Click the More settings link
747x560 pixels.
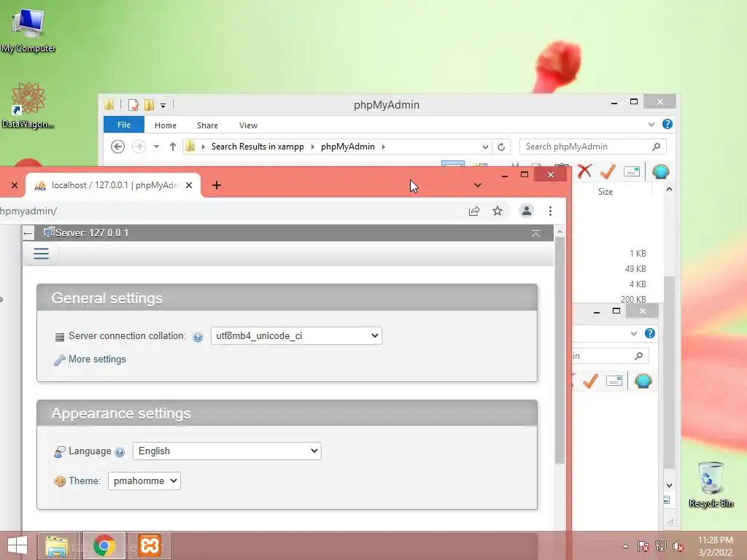(x=97, y=359)
